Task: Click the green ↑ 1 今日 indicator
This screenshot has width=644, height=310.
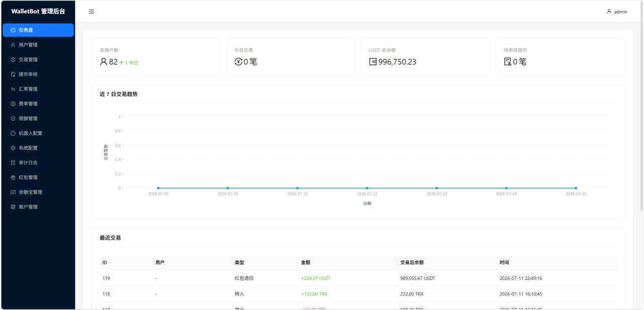Action: [129, 63]
